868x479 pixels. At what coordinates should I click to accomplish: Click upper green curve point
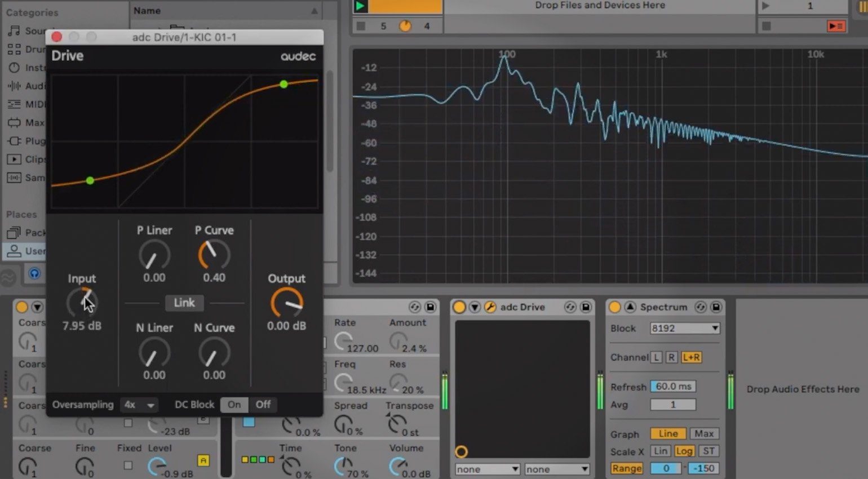(x=284, y=84)
